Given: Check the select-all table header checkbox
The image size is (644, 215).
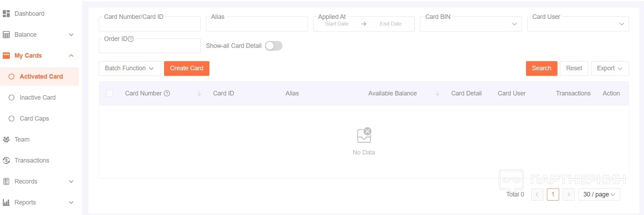Looking at the screenshot, I should click(110, 93).
